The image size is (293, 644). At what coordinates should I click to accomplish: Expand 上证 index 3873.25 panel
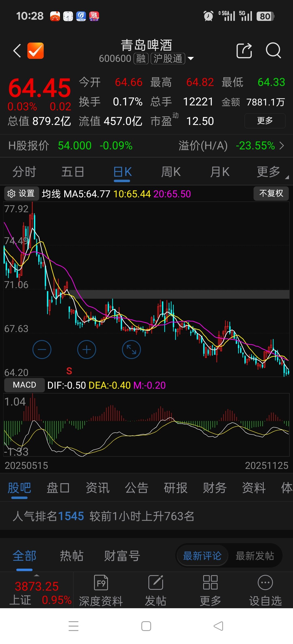37,590
